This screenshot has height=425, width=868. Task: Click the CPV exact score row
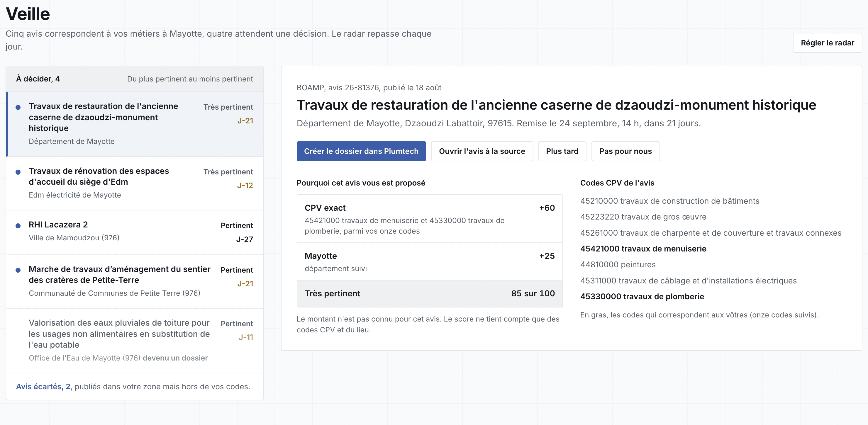429,219
